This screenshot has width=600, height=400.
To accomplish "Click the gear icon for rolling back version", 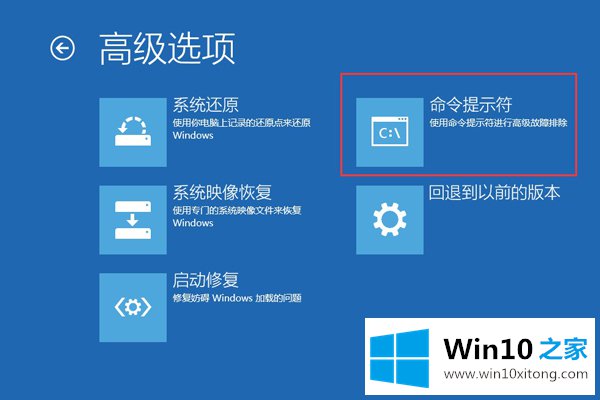I will coord(390,220).
